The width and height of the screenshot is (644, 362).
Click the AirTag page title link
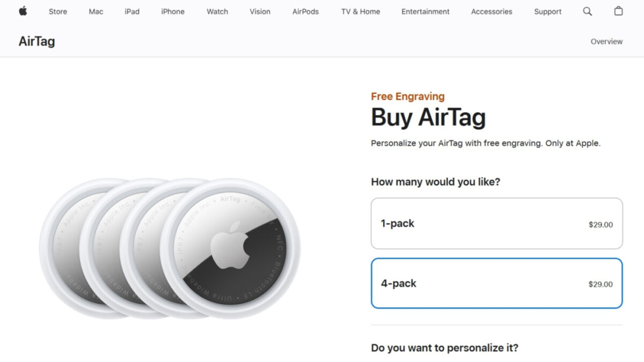pyautogui.click(x=36, y=41)
